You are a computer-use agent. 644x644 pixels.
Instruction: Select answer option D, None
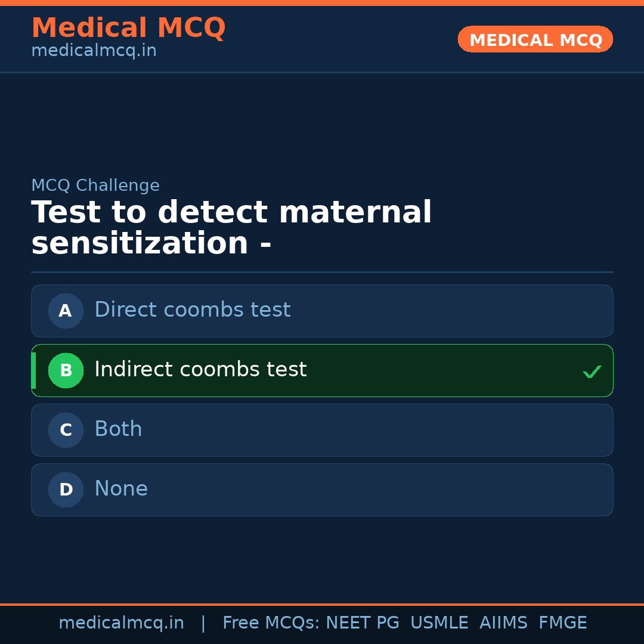point(322,490)
